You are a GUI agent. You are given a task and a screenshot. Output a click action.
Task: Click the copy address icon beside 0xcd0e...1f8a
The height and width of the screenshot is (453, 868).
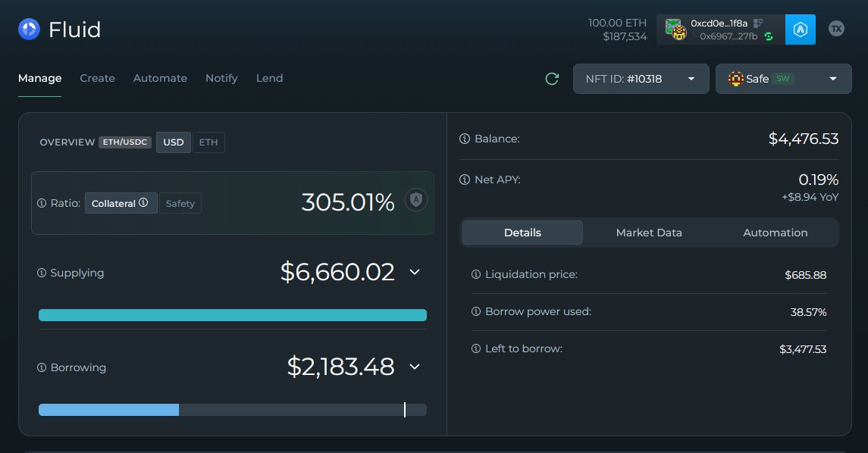(758, 23)
